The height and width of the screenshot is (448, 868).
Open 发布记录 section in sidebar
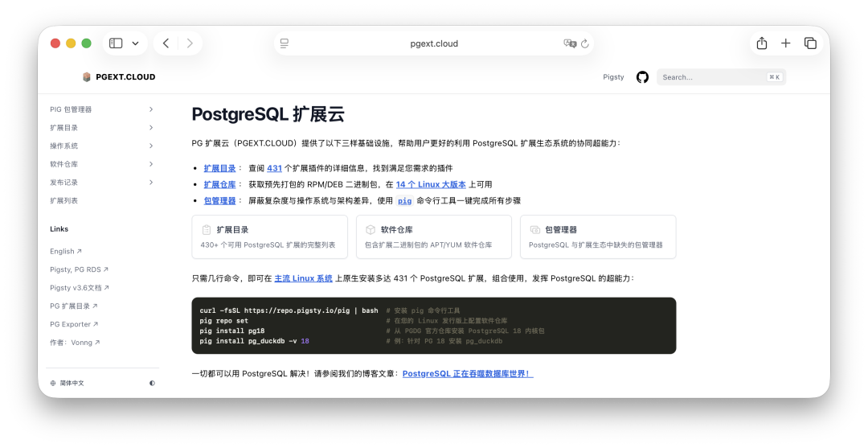point(63,183)
